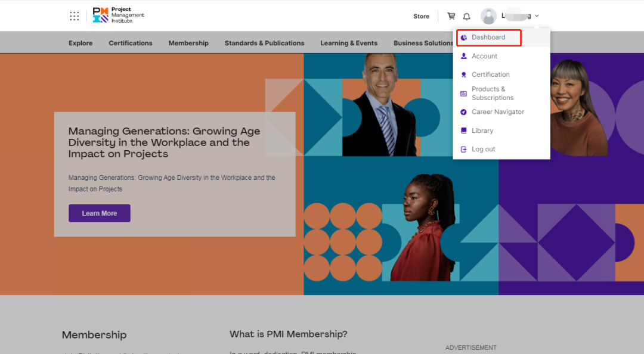Click the Certification ribbon icon

tap(464, 74)
